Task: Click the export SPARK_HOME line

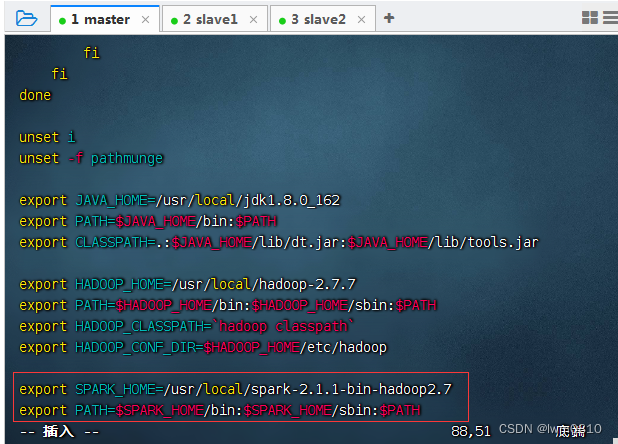Action: [x=235, y=389]
